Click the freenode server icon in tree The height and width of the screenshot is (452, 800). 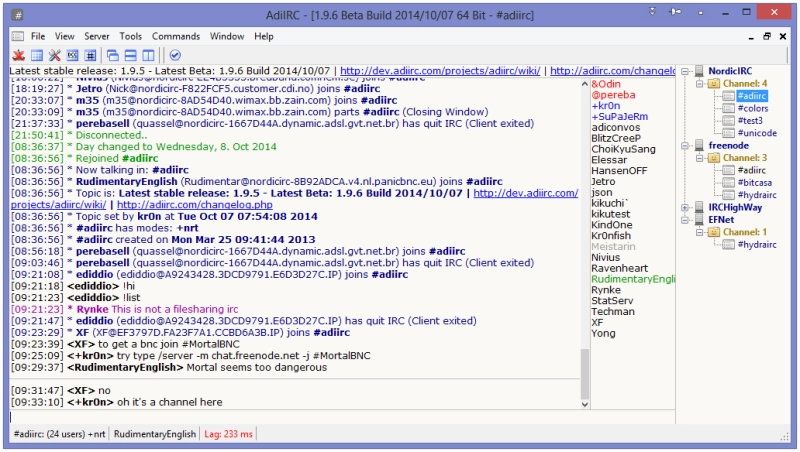[x=699, y=145]
